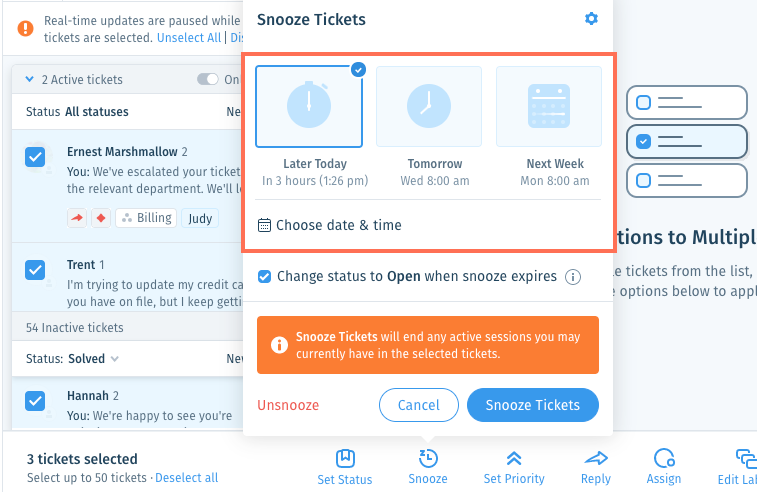The image size is (757, 492).
Task: Collapse the 2 Active tickets section
Action: [x=29, y=79]
